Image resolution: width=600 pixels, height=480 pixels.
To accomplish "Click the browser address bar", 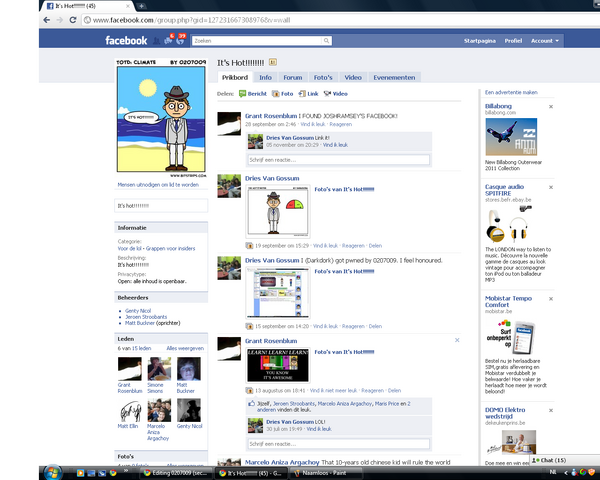I will (341, 20).
